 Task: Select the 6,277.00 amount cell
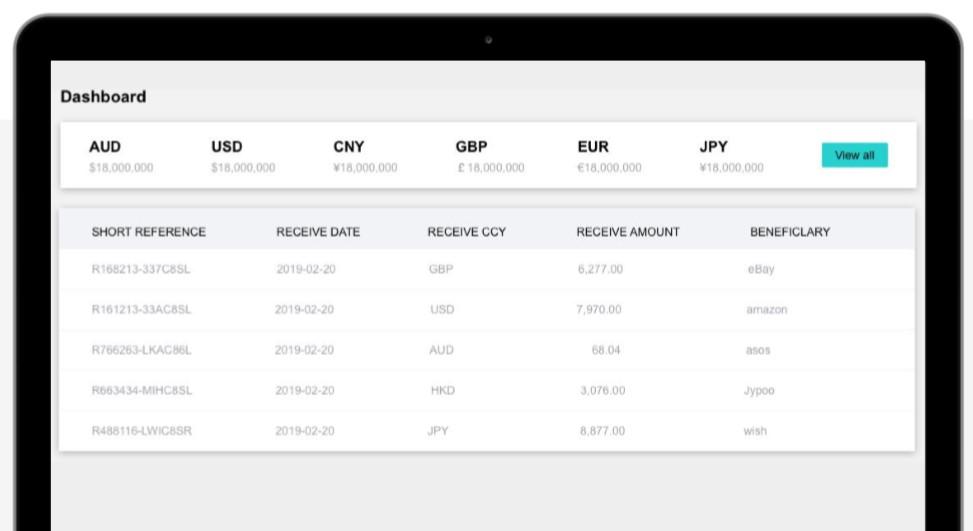coord(600,269)
